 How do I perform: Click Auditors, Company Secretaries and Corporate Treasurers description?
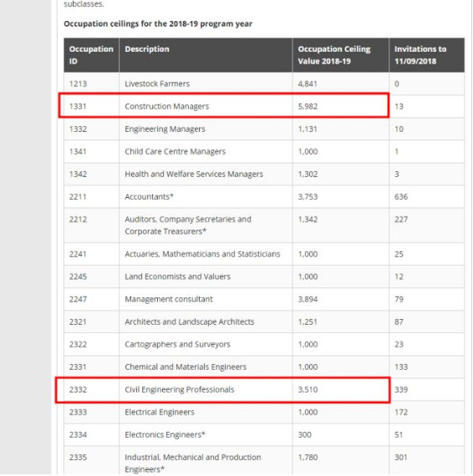click(188, 225)
